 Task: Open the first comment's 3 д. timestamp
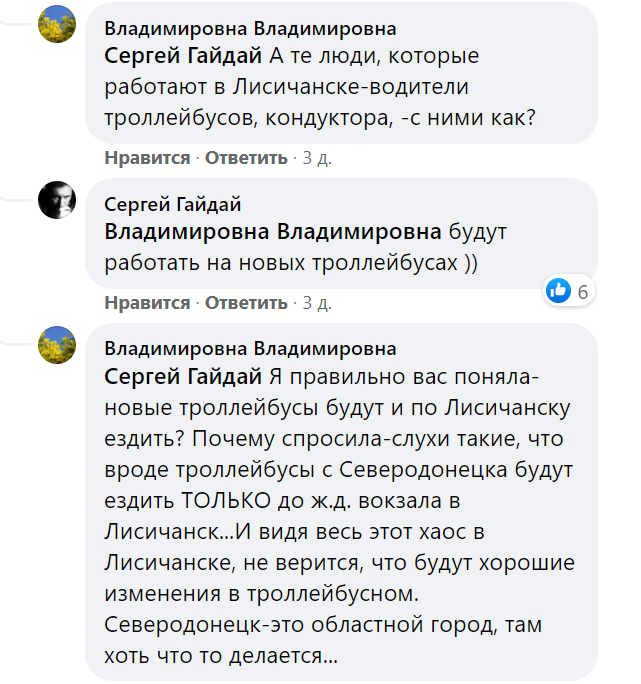(316, 158)
